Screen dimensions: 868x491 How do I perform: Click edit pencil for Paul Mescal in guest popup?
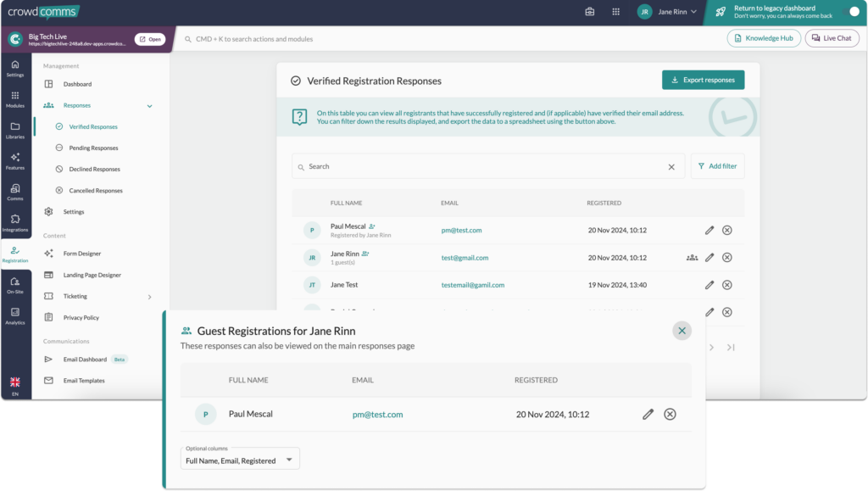pos(648,414)
